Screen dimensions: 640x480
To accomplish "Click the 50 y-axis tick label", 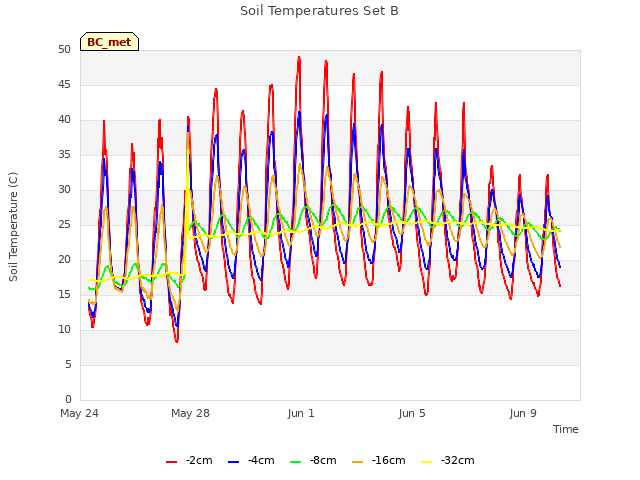I will pyautogui.click(x=64, y=50).
